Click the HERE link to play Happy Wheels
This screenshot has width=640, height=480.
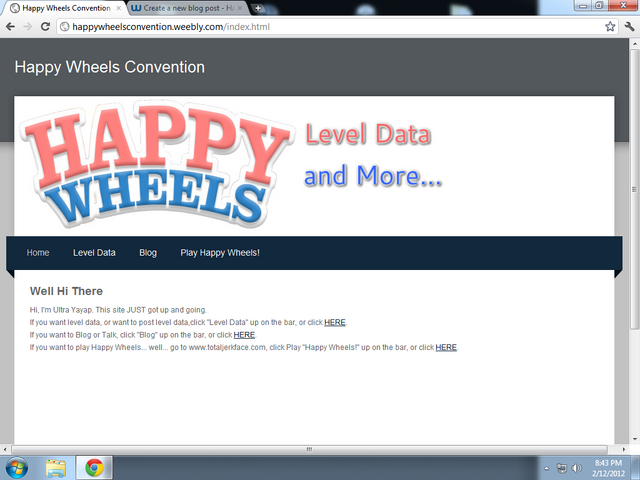446,347
